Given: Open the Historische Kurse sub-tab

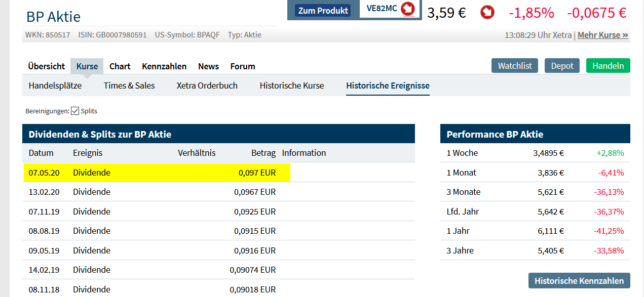Looking at the screenshot, I should [x=292, y=86].
